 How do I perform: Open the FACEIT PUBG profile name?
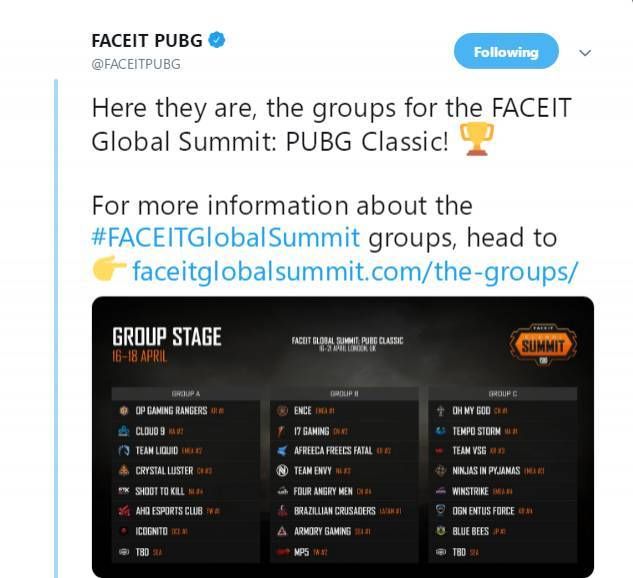click(146, 41)
